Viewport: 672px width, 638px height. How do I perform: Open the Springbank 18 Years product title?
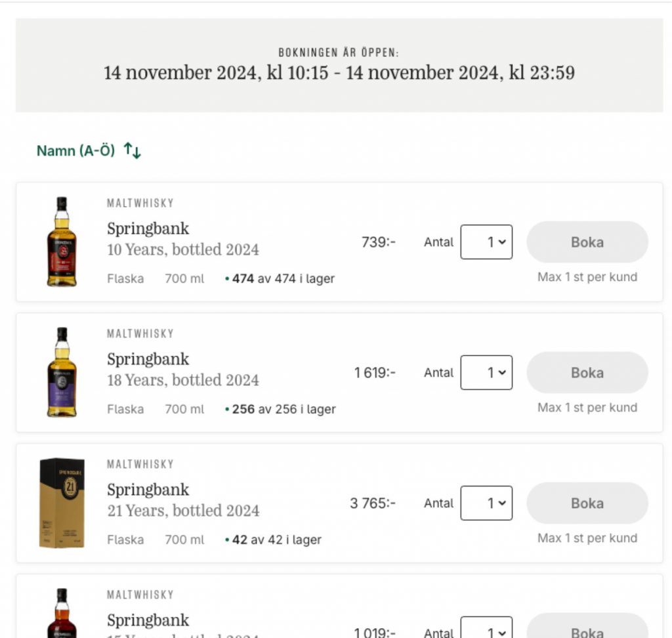point(148,359)
